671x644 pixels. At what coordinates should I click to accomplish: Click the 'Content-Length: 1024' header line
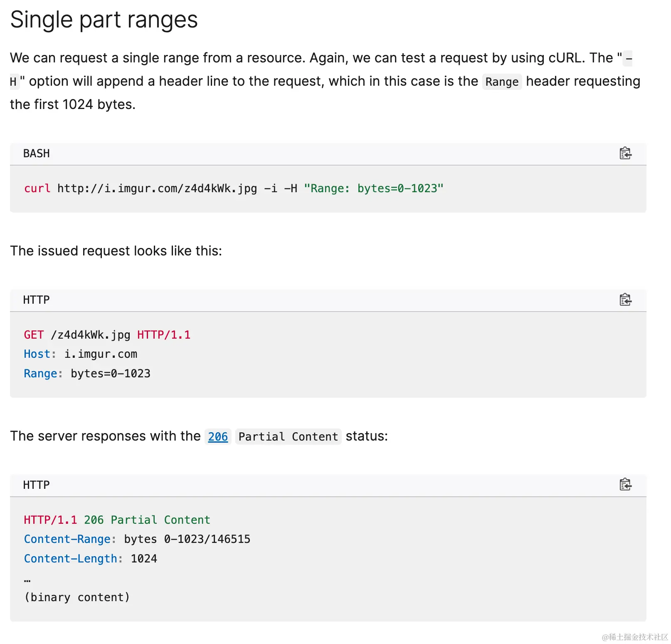coord(90,559)
